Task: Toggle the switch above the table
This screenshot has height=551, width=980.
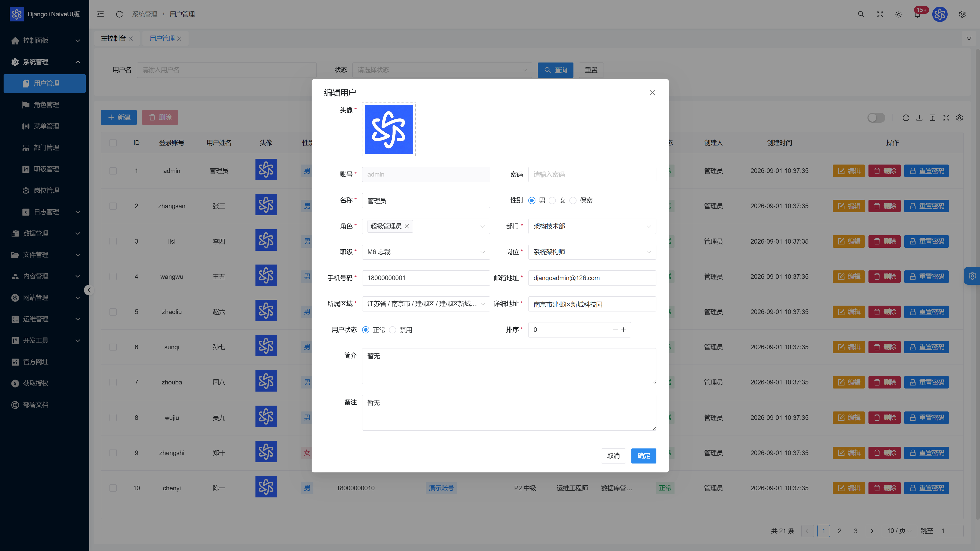Action: (876, 118)
